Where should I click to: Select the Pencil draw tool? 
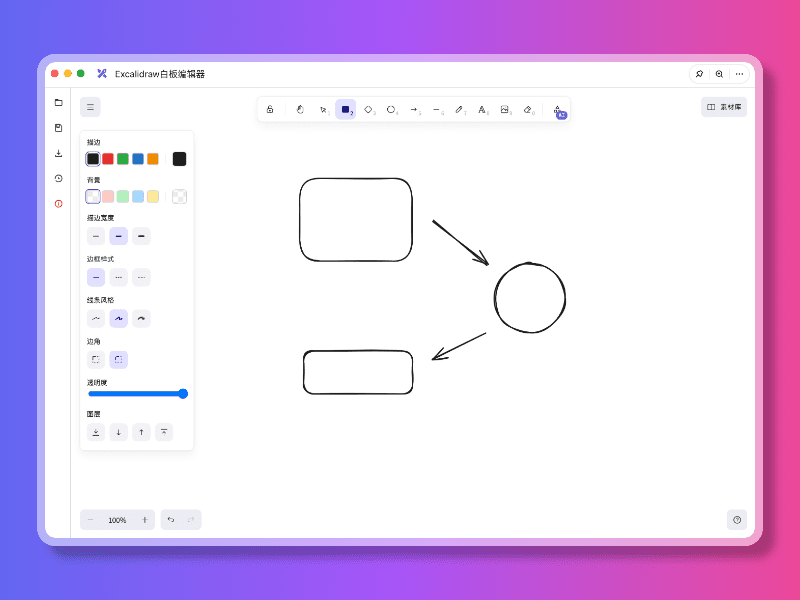[459, 110]
